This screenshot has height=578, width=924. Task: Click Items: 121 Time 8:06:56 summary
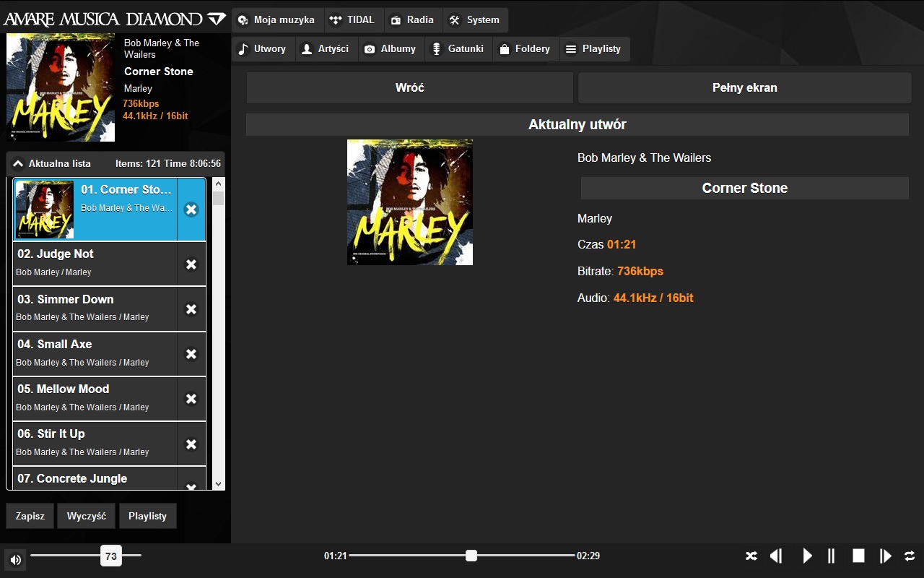tap(168, 163)
